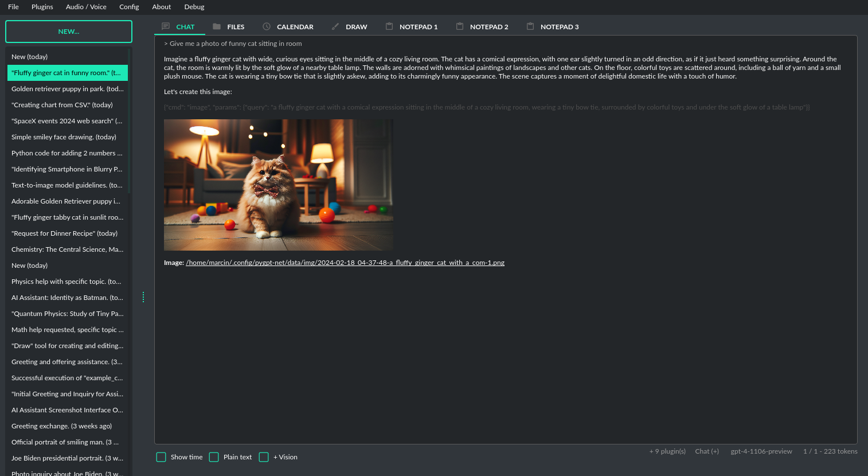Open the Chat (+) mode selector
Image resolution: width=868 pixels, height=476 pixels.
(707, 451)
